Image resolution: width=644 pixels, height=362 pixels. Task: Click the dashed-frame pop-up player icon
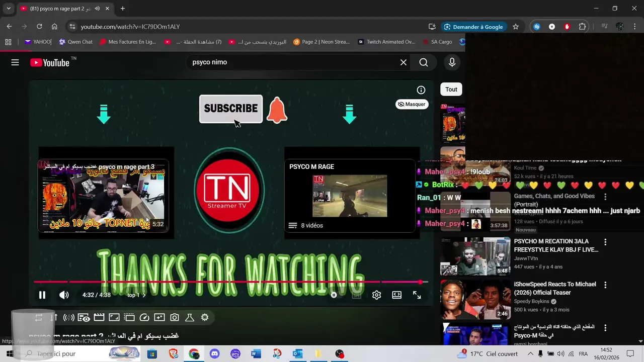129,317
